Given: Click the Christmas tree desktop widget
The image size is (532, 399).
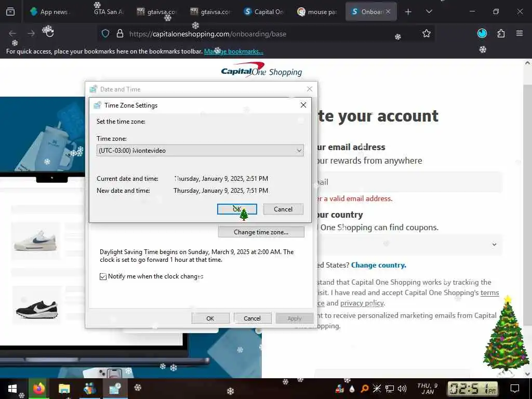Looking at the screenshot, I should (506, 336).
